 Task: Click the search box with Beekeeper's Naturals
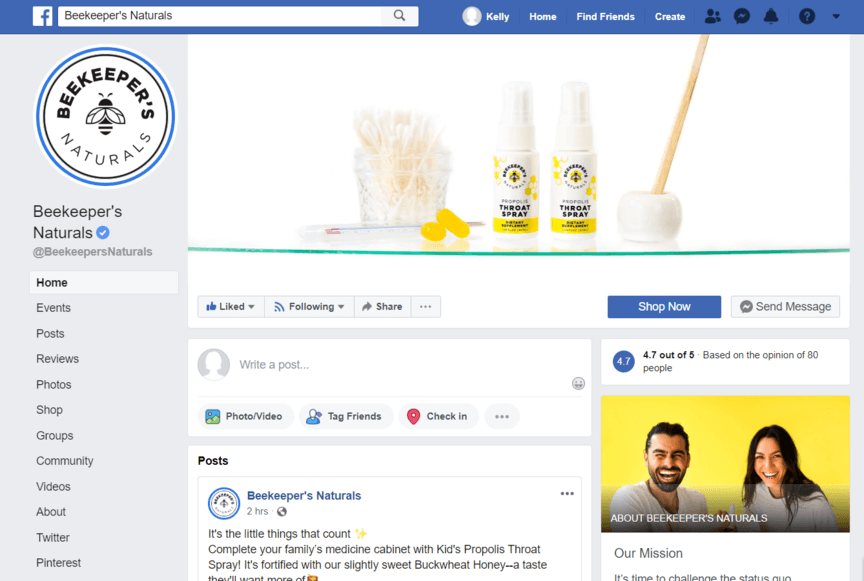(220, 15)
